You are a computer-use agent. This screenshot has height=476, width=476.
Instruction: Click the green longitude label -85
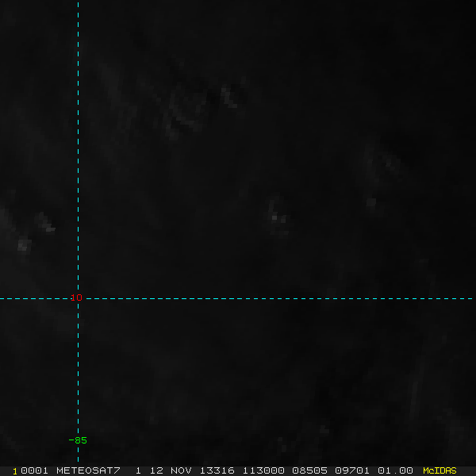pyautogui.click(x=78, y=440)
